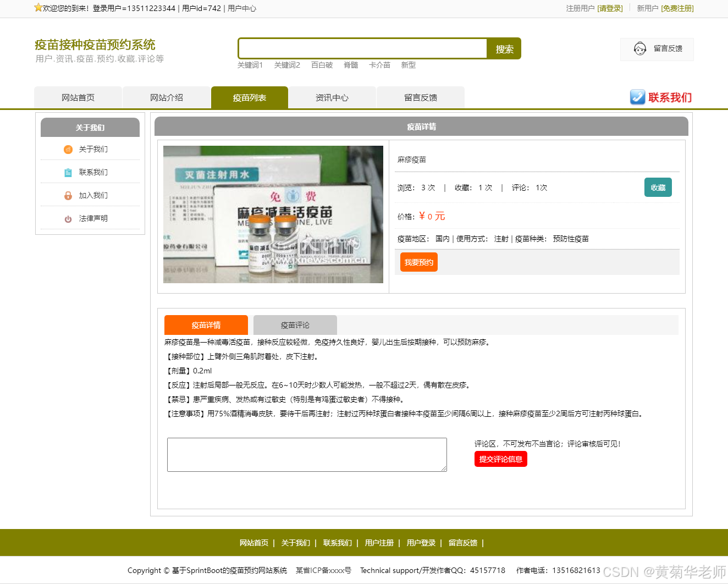The height and width of the screenshot is (584, 728).
Task: Click the face icon in 留言反馈 box
Action: pyautogui.click(x=639, y=49)
